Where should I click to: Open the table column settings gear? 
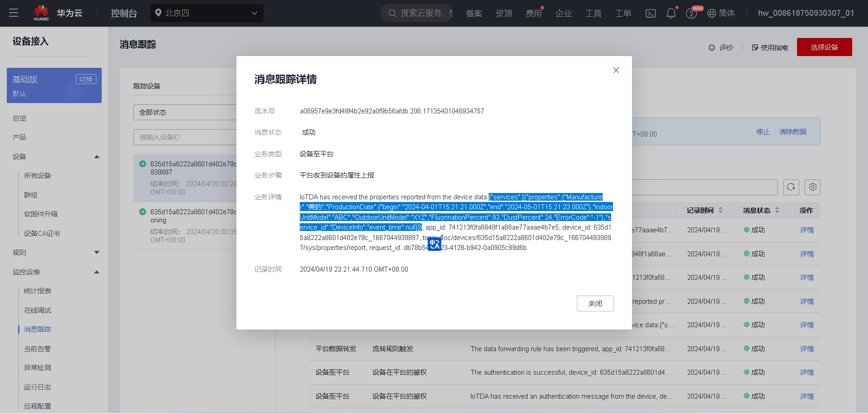tap(812, 187)
